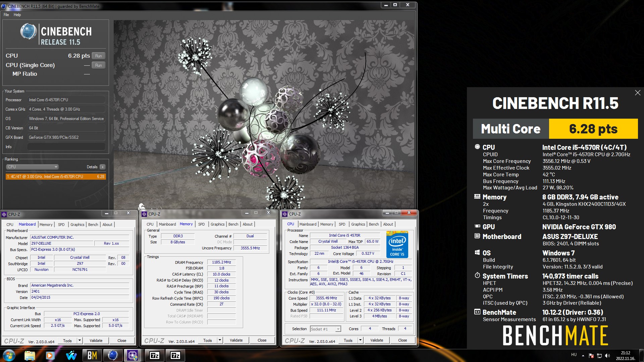This screenshot has width=644, height=362.
Task: Open Tools dropdown arrow in right CPU-Z
Action: [360, 340]
